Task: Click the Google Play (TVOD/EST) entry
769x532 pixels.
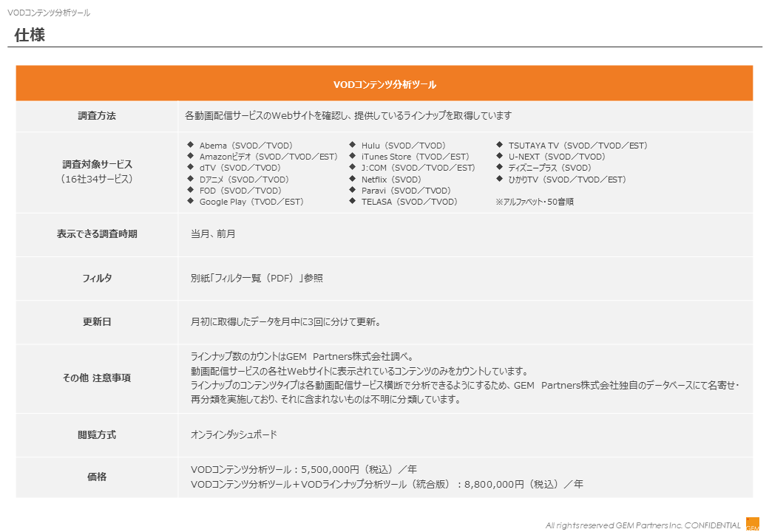Action: pyautogui.click(x=251, y=202)
